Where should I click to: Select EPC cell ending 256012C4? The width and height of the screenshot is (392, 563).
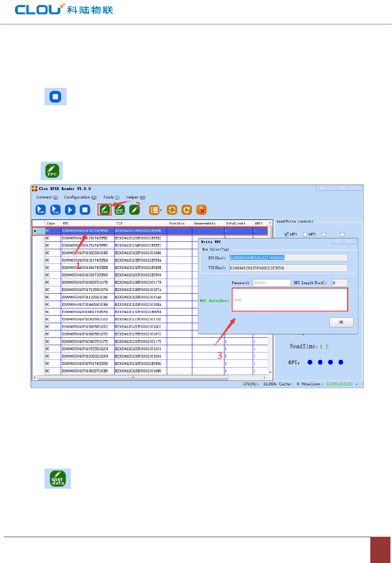pyautogui.click(x=87, y=349)
